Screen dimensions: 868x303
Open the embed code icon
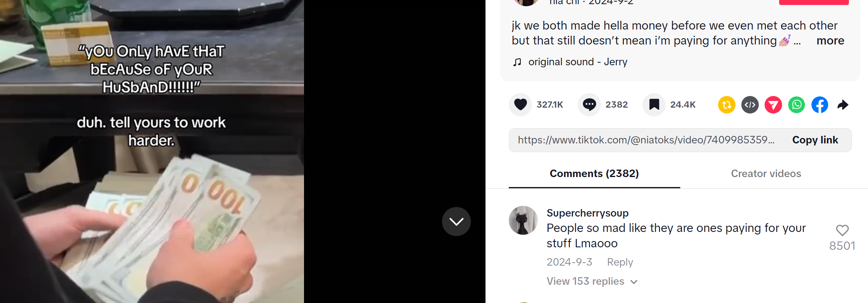click(x=750, y=105)
